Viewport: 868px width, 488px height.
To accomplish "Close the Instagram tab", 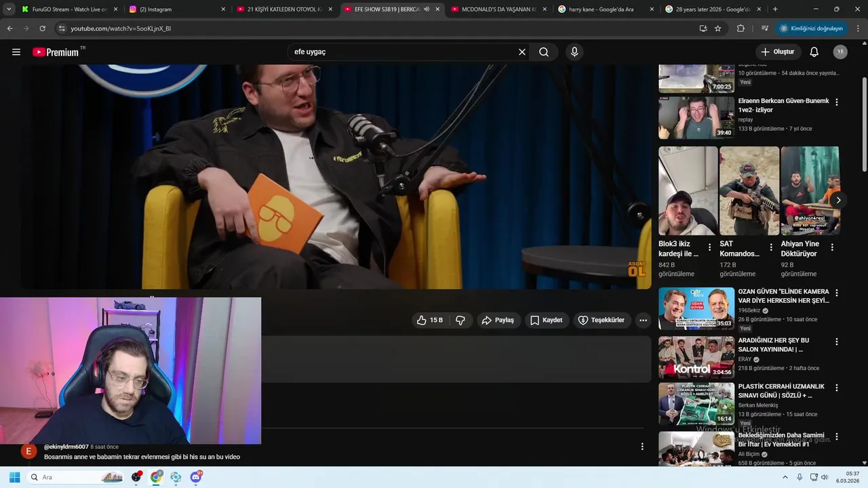I will coord(223,9).
